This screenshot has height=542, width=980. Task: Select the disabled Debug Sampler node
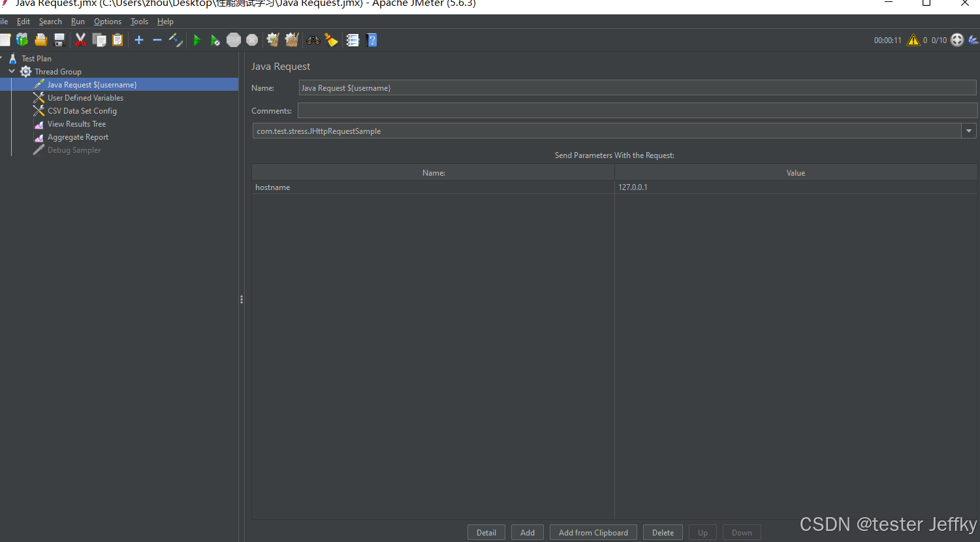click(74, 150)
